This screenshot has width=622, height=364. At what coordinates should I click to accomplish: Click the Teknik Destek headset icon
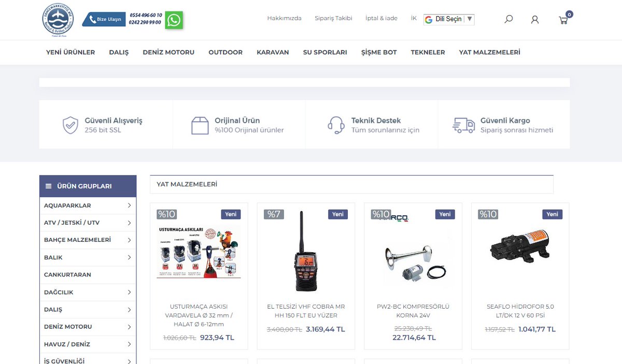tap(336, 125)
